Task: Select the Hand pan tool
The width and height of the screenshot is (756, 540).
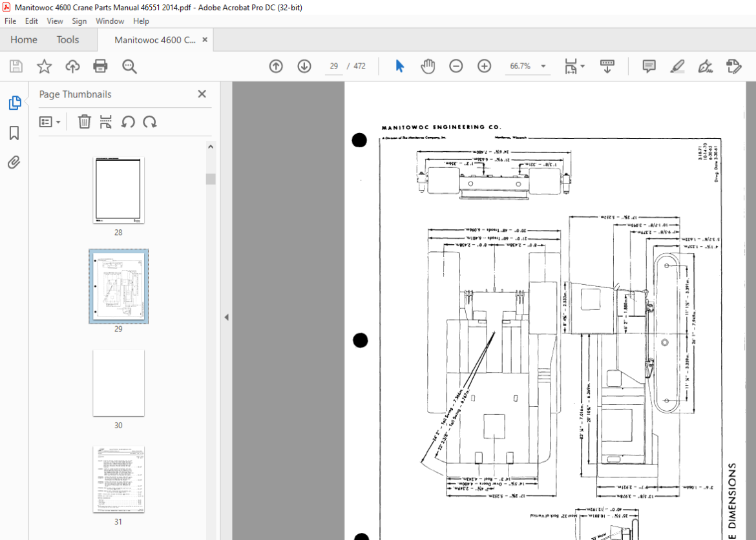Action: [428, 66]
